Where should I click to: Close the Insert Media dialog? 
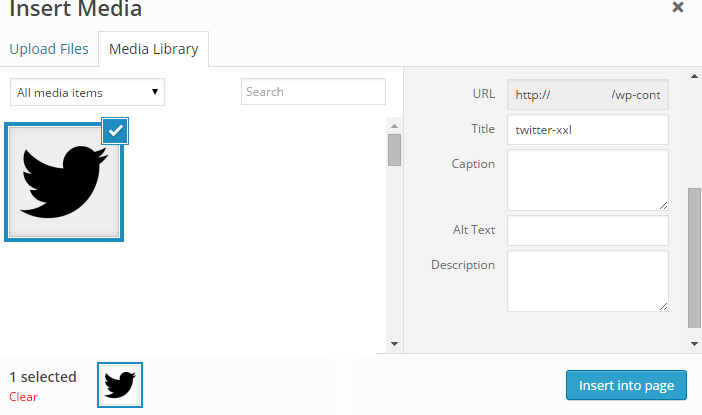[678, 7]
